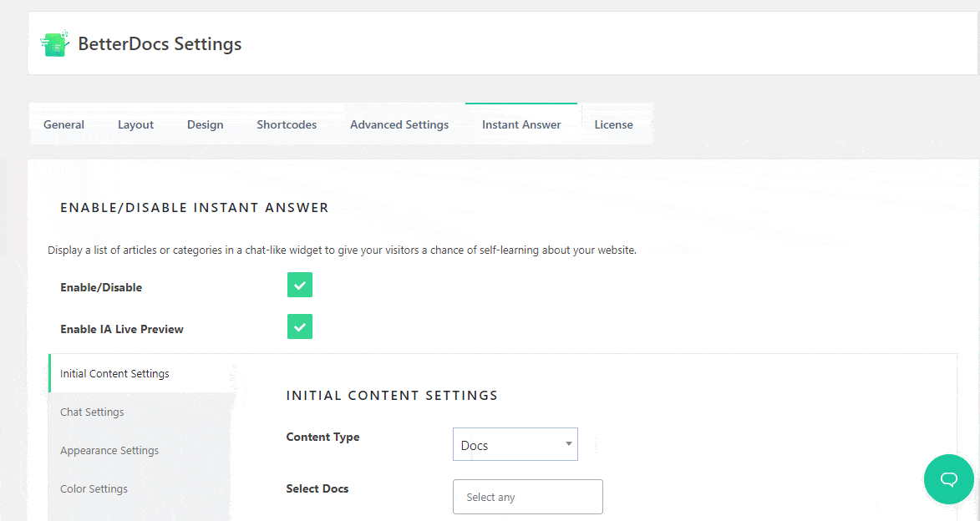The height and width of the screenshot is (521, 980).
Task: Select Chat Settings from the sidebar
Action: click(92, 412)
